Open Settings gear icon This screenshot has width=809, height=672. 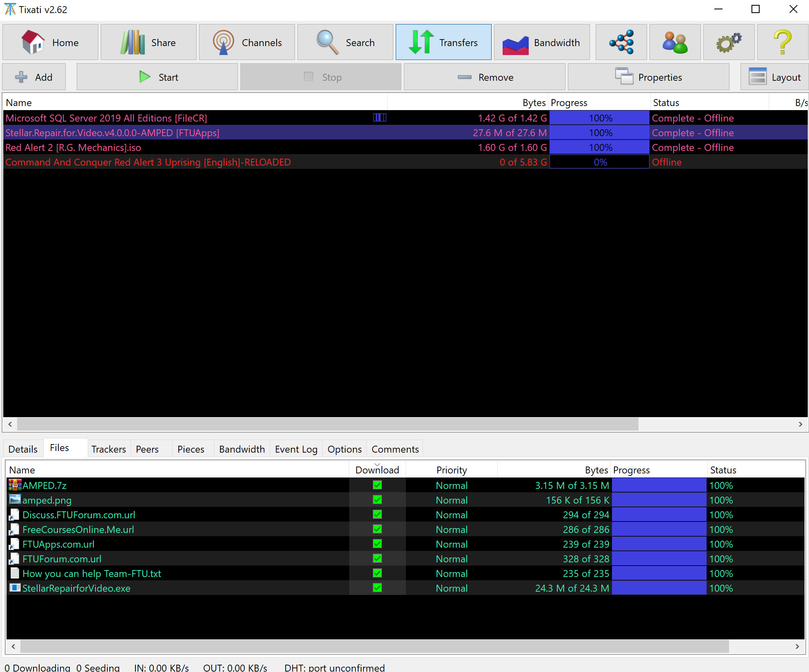coord(729,42)
